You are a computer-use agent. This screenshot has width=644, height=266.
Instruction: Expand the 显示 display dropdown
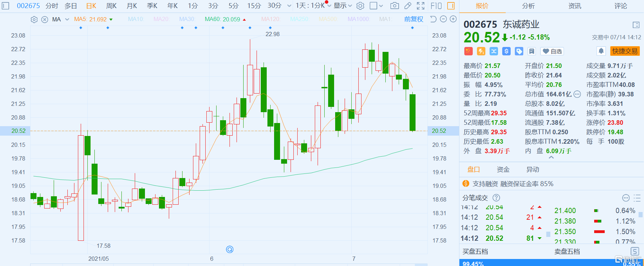tap(343, 6)
